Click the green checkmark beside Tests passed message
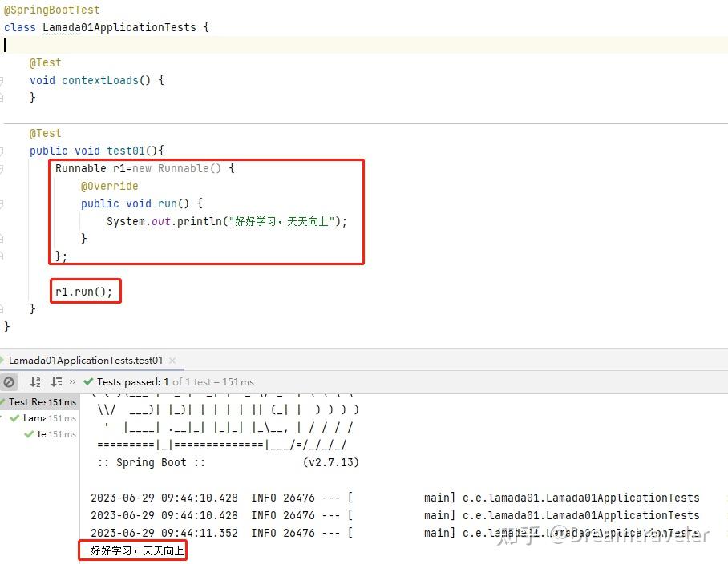728x564 pixels. point(88,381)
